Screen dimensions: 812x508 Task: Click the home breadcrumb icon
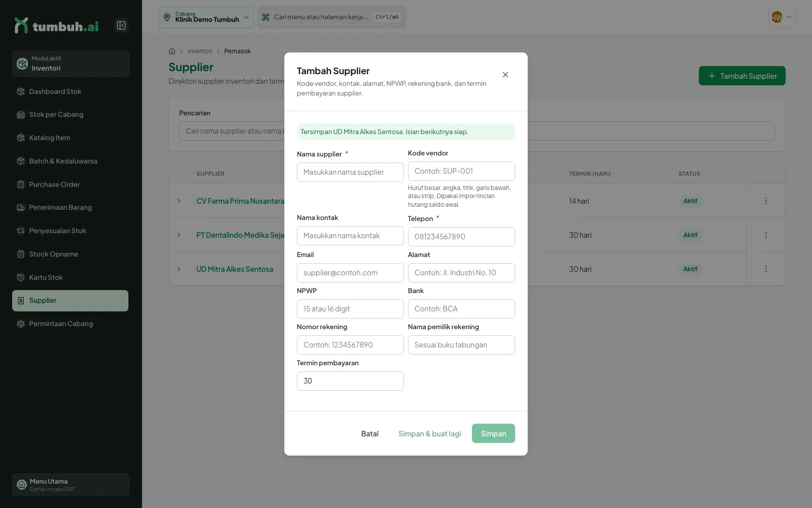pyautogui.click(x=172, y=51)
